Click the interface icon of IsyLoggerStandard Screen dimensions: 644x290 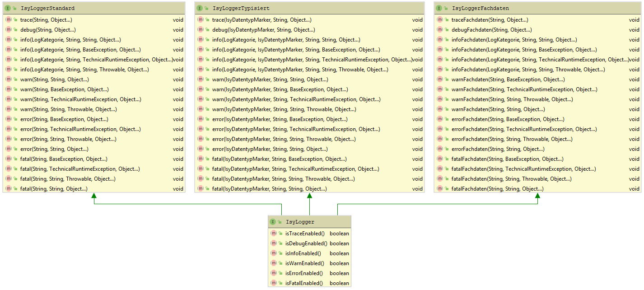tap(7, 8)
